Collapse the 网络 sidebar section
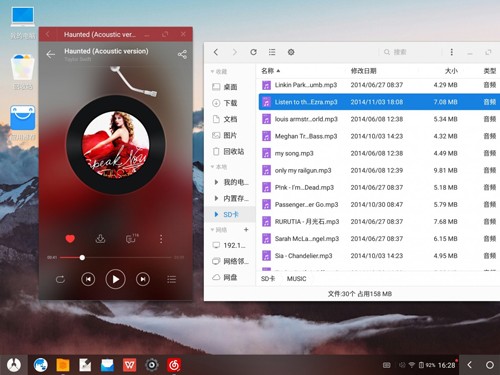 [x=219, y=230]
